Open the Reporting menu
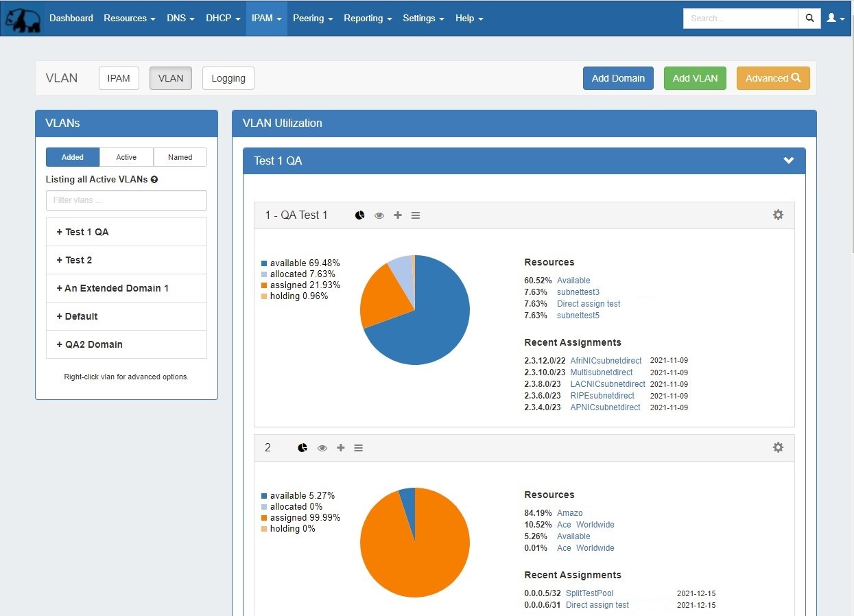 pyautogui.click(x=367, y=19)
